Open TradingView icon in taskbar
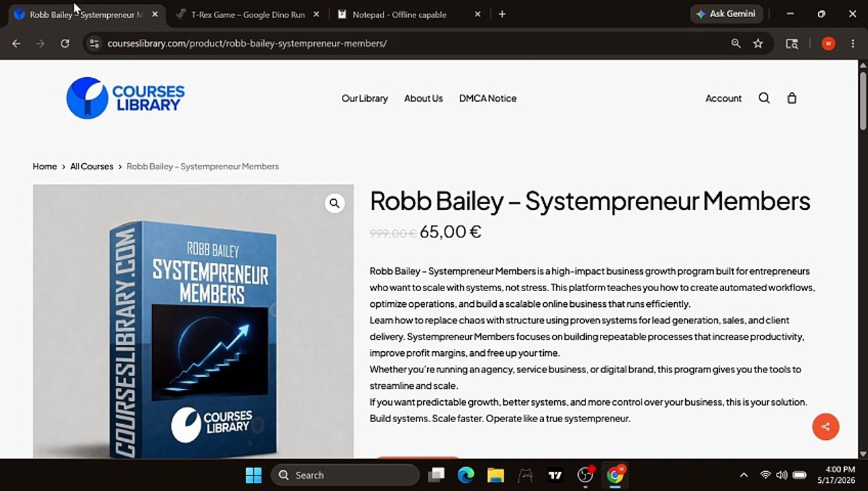Image resolution: width=868 pixels, height=491 pixels. [555, 475]
